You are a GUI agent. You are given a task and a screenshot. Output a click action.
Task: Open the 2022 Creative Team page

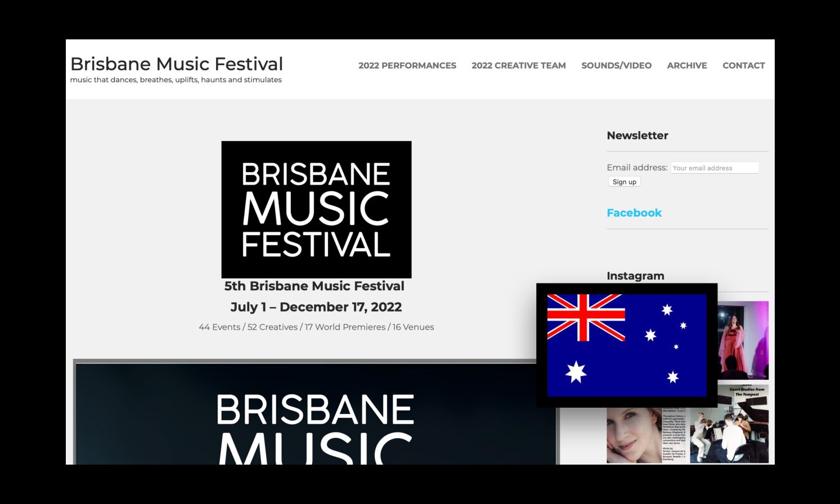point(519,65)
